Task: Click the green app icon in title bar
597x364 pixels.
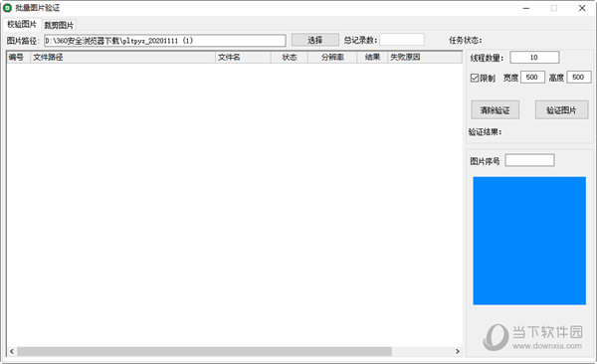Action: [7, 8]
